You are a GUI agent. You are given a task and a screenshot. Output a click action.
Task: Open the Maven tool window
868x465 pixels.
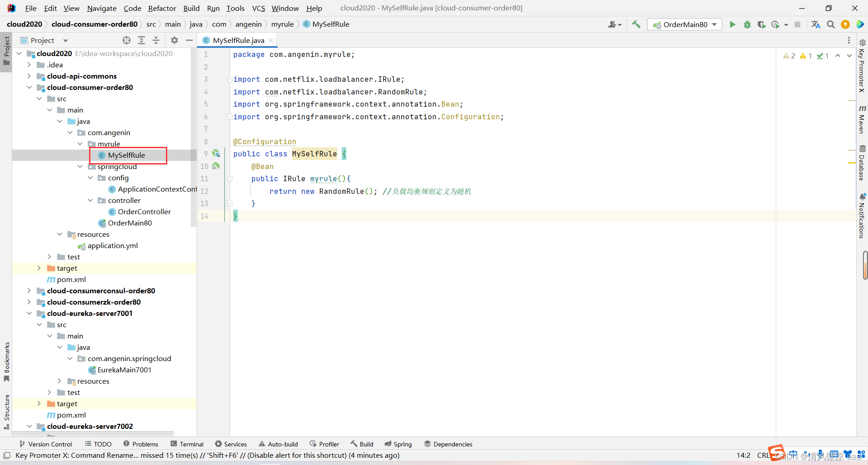click(x=862, y=119)
